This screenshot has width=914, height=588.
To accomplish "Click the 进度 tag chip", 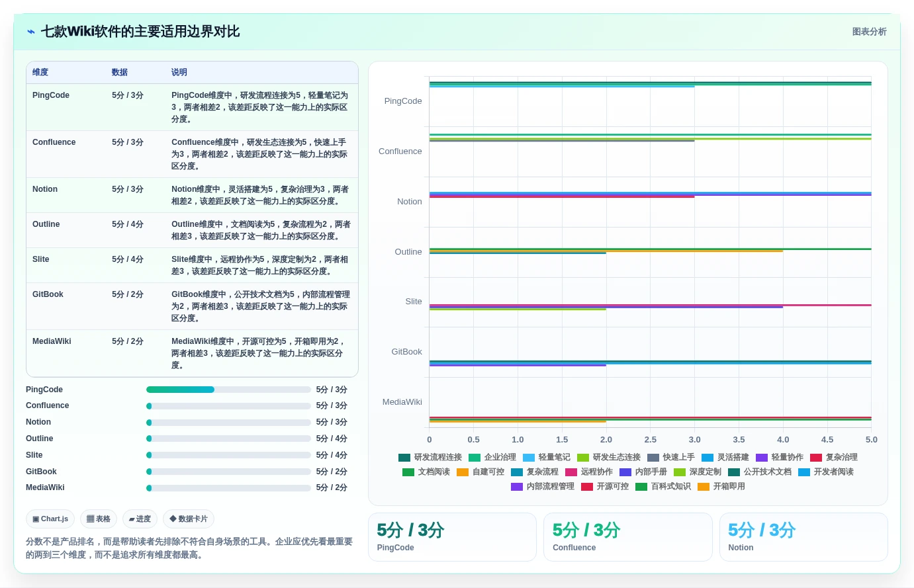I will pos(140,519).
